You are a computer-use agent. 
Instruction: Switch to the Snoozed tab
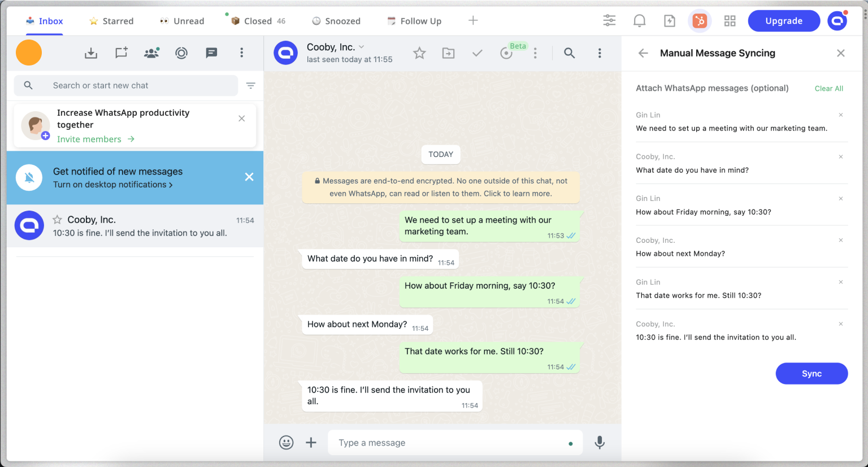pos(336,21)
